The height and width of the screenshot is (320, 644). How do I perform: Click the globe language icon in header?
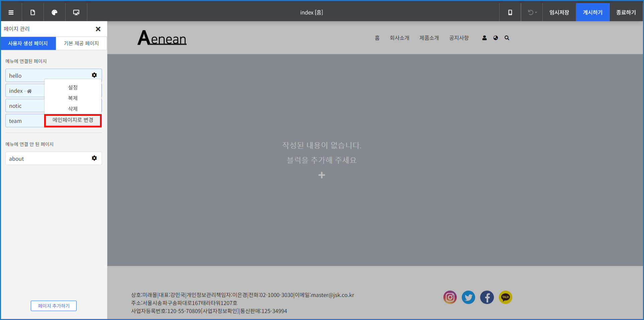click(x=496, y=38)
